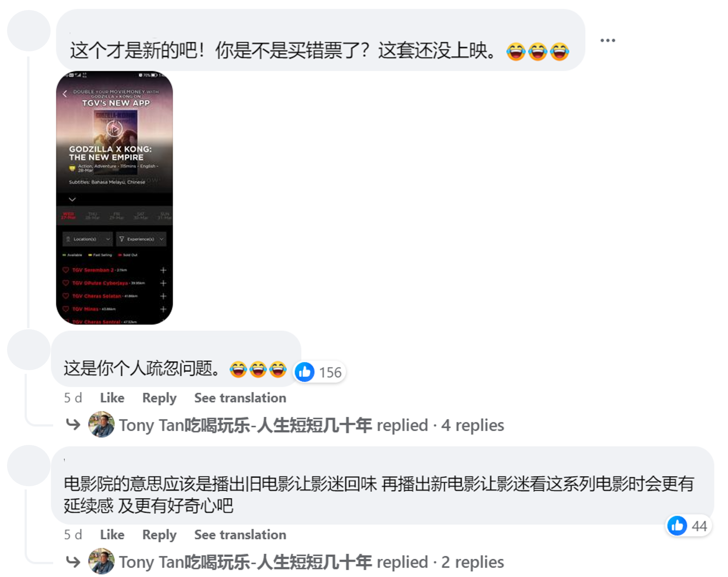Expand the 2 replies thread
The width and height of the screenshot is (728, 577).
[x=472, y=562]
